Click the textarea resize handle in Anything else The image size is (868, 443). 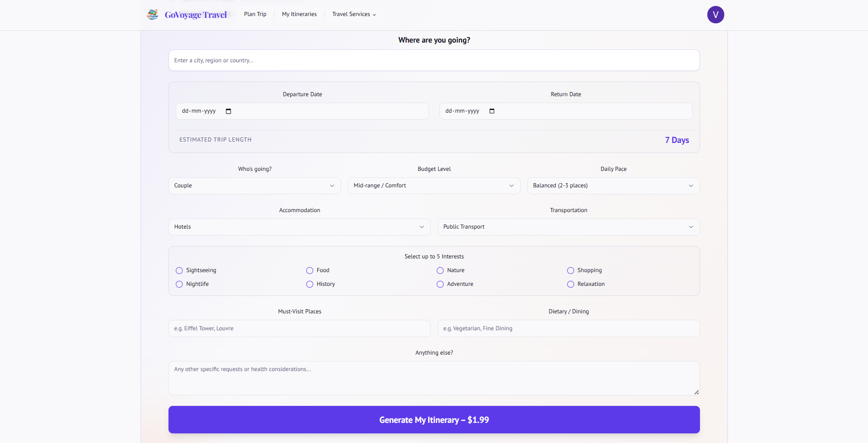tap(696, 392)
